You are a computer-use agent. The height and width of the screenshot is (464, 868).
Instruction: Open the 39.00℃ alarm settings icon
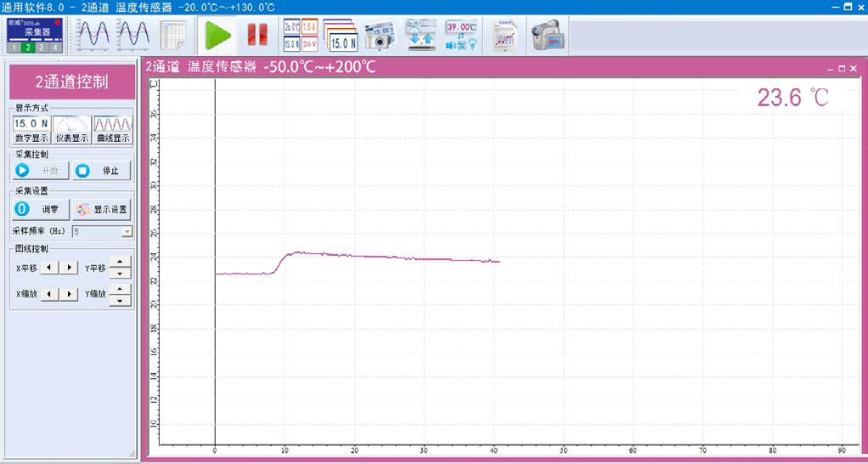click(x=461, y=35)
